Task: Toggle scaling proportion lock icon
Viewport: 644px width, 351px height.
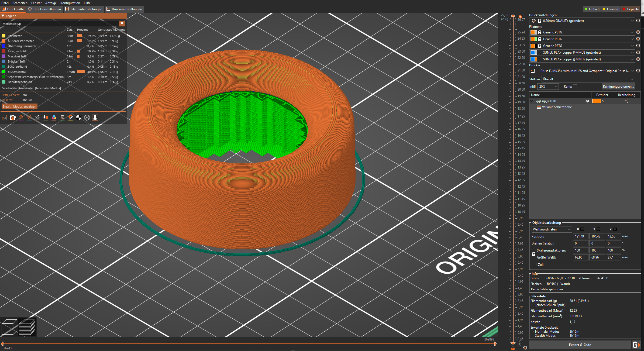Action: click(x=534, y=254)
